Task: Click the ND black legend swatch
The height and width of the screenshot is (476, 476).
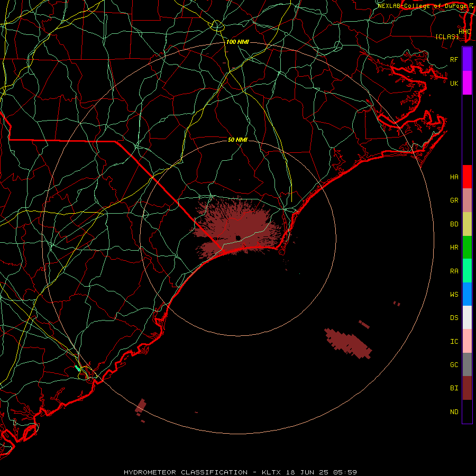Action: 467,411
